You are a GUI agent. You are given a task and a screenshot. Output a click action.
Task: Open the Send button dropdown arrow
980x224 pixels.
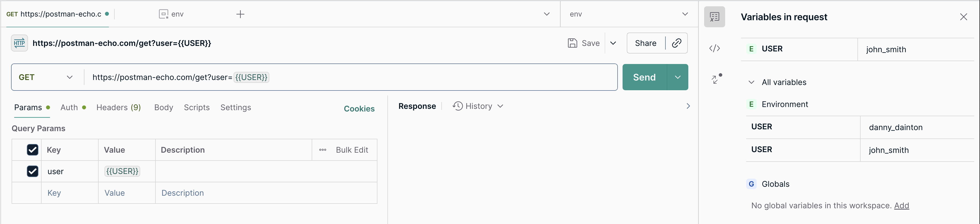click(678, 77)
